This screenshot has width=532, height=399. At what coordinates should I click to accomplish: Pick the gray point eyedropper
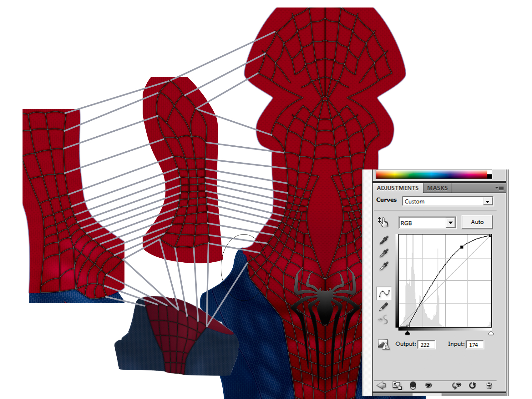tap(384, 253)
